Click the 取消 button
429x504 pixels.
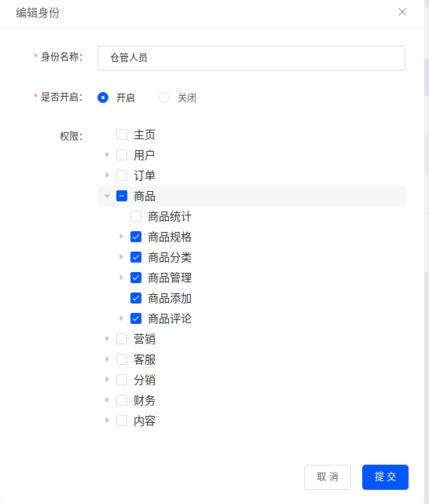coord(328,477)
